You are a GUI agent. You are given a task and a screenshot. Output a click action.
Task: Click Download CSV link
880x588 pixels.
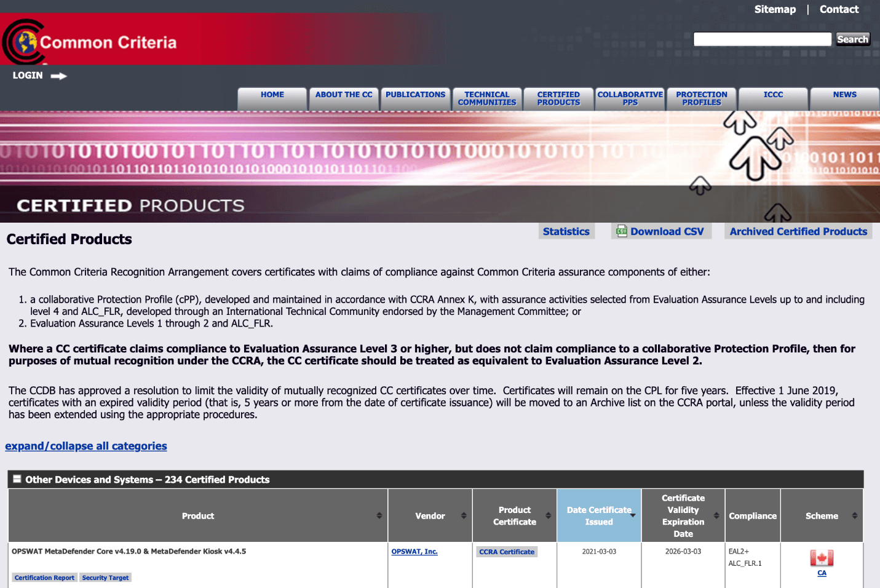click(x=667, y=231)
